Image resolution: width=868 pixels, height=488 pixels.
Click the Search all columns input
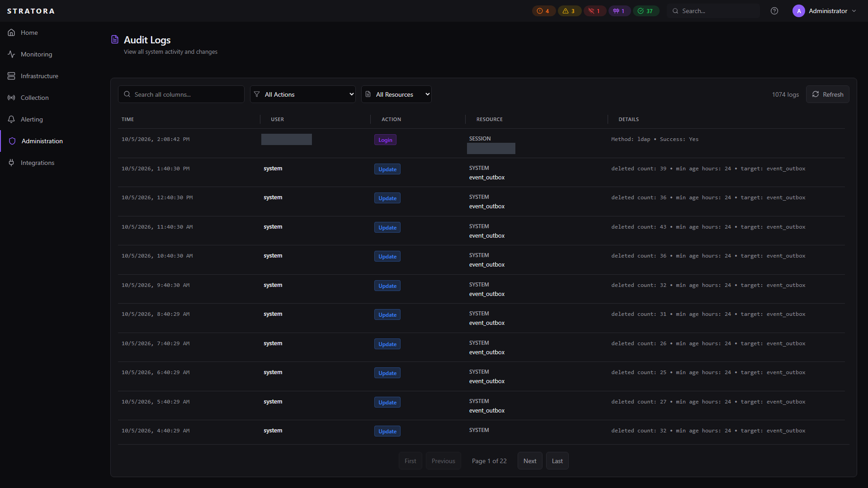pyautogui.click(x=181, y=94)
